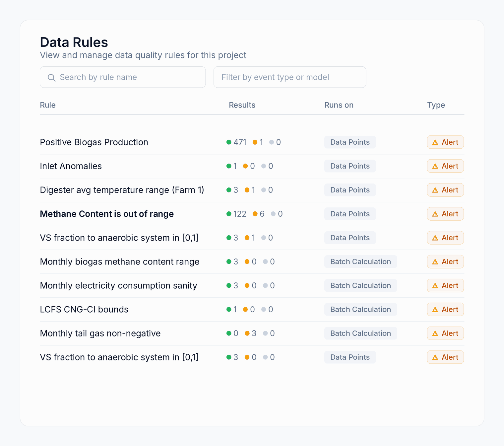The height and width of the screenshot is (446, 504).
Task: Click green 1 count in LCFS CNG-CI bounds row
Action: [232, 309]
